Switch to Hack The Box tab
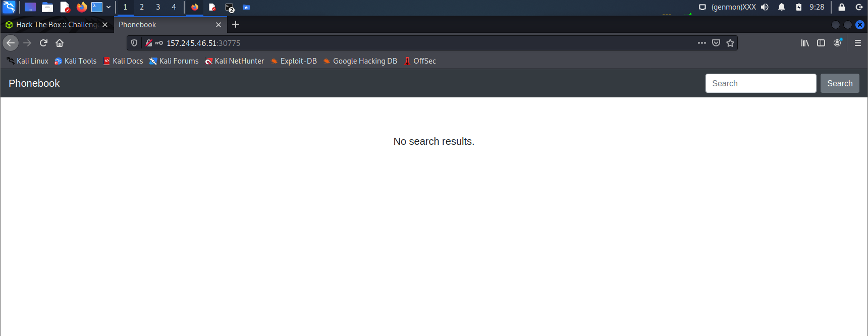This screenshot has width=868, height=336. pos(56,25)
